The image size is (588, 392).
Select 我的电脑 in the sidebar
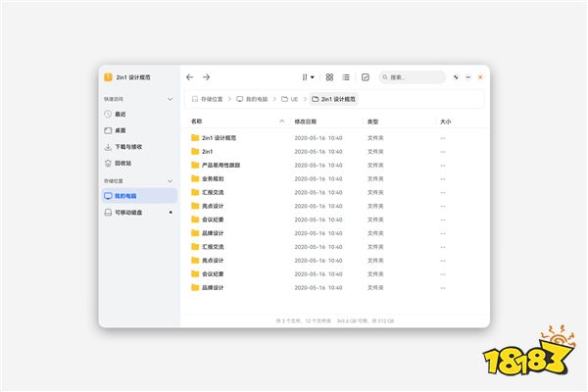(139, 196)
